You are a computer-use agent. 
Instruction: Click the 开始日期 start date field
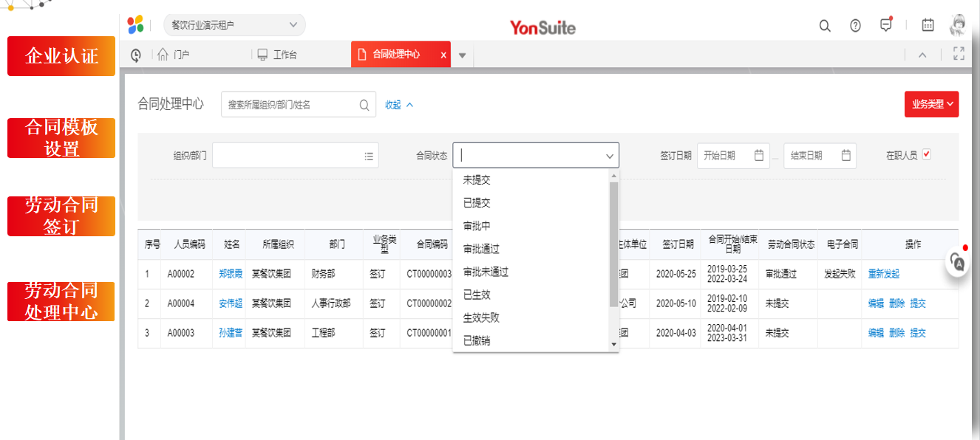[732, 156]
